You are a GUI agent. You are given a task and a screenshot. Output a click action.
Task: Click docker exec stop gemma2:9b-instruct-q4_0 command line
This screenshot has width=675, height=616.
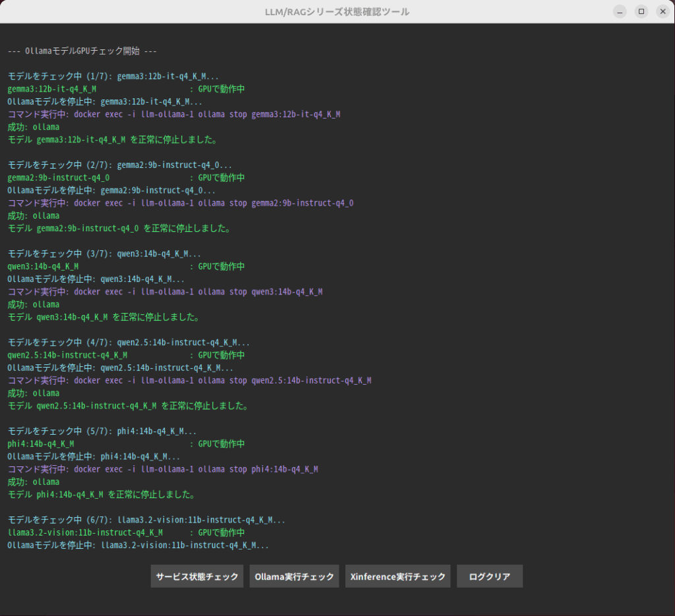pos(181,203)
